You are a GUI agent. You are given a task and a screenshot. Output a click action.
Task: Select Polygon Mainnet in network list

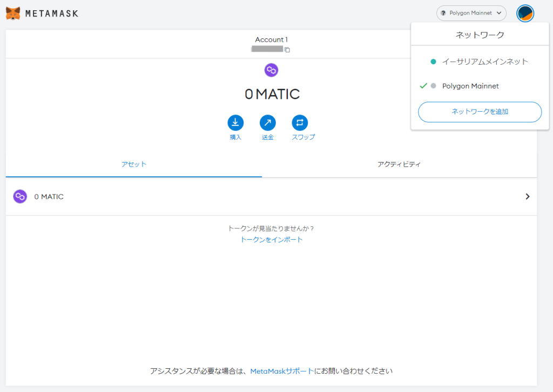click(x=480, y=86)
